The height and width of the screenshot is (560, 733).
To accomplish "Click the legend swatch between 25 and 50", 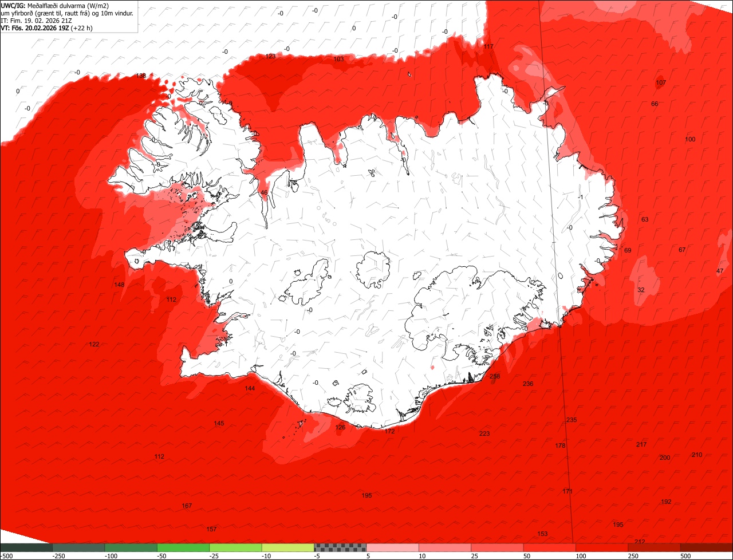I will click(x=498, y=547).
